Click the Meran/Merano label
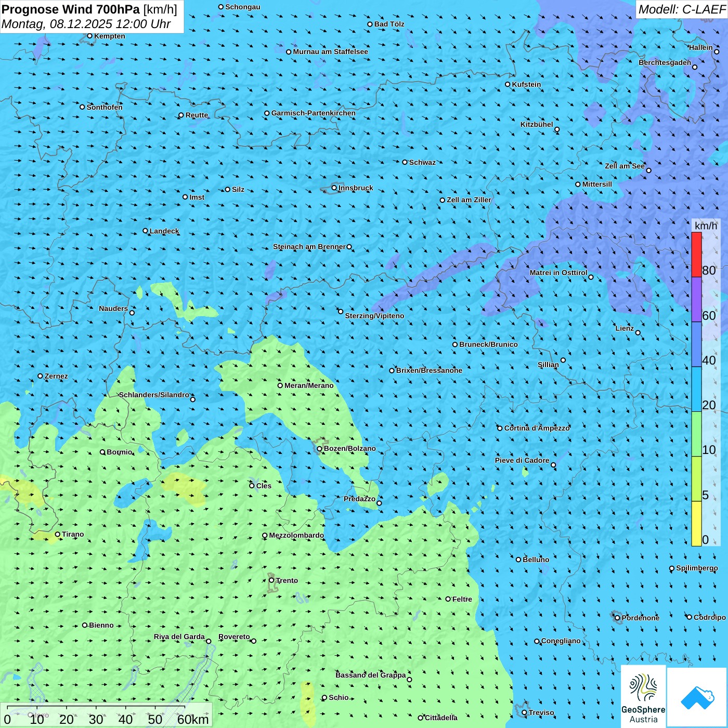The image size is (728, 728). click(x=309, y=385)
